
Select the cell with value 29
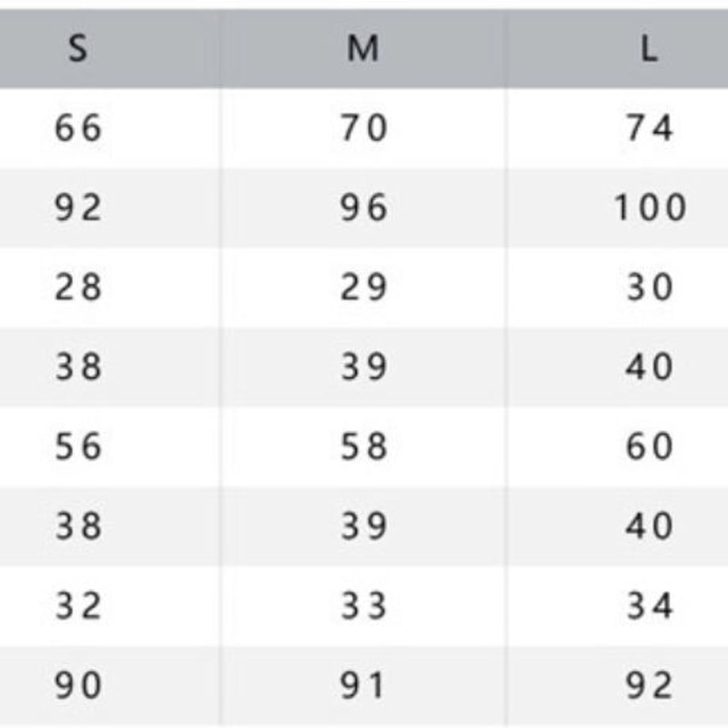[x=363, y=287]
